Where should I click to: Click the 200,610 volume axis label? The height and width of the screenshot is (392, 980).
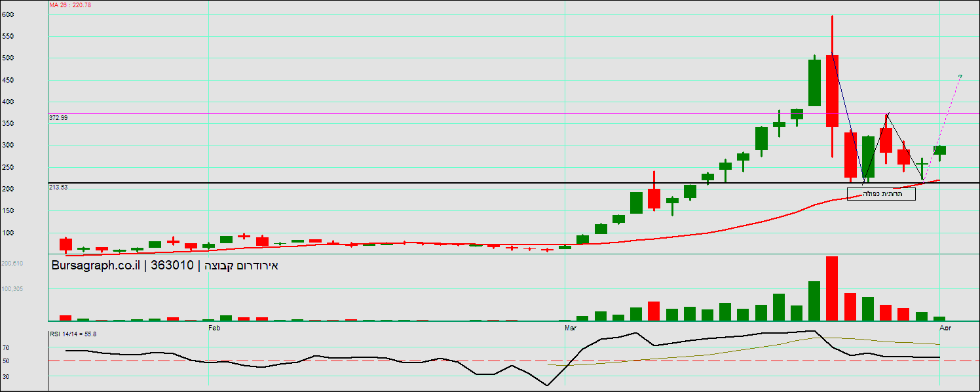point(12,263)
